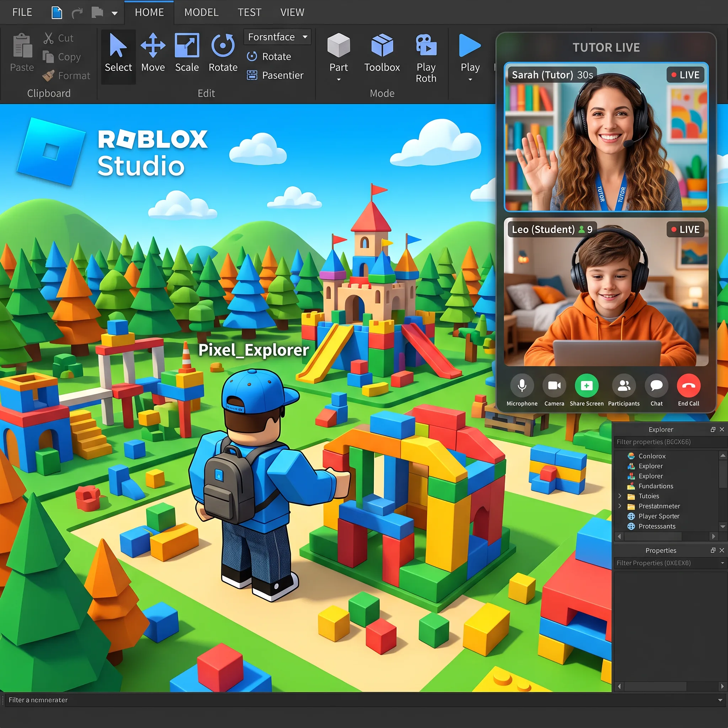
Task: Expand the Tutoies folder in Explorer
Action: tap(620, 496)
